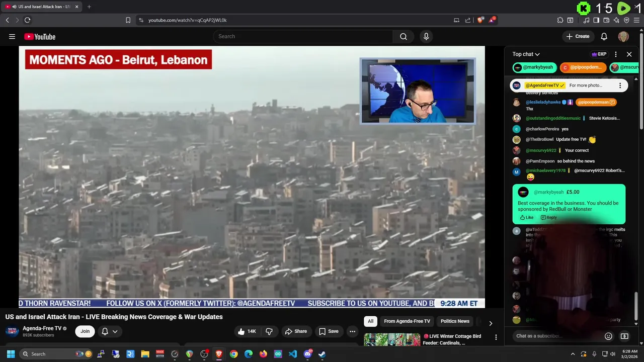This screenshot has width=644, height=362.
Task: Open Discord from the taskbar
Action: (307, 354)
